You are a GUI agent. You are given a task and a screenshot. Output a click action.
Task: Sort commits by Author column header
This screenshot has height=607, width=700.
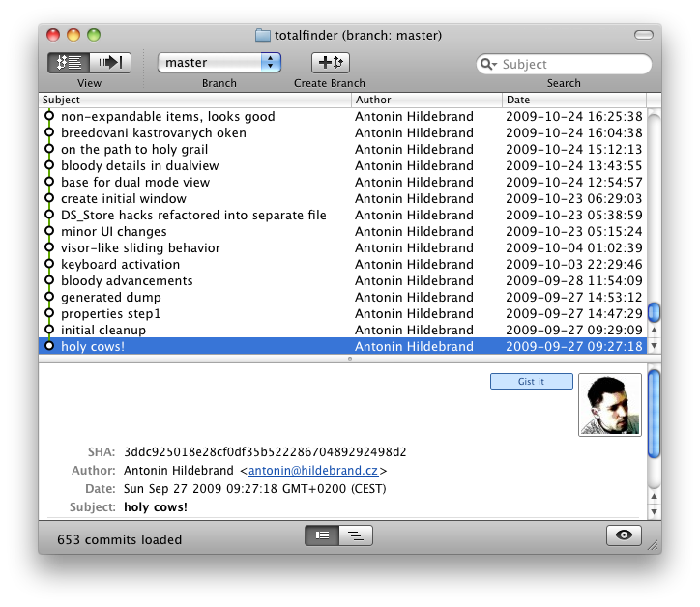click(x=425, y=100)
